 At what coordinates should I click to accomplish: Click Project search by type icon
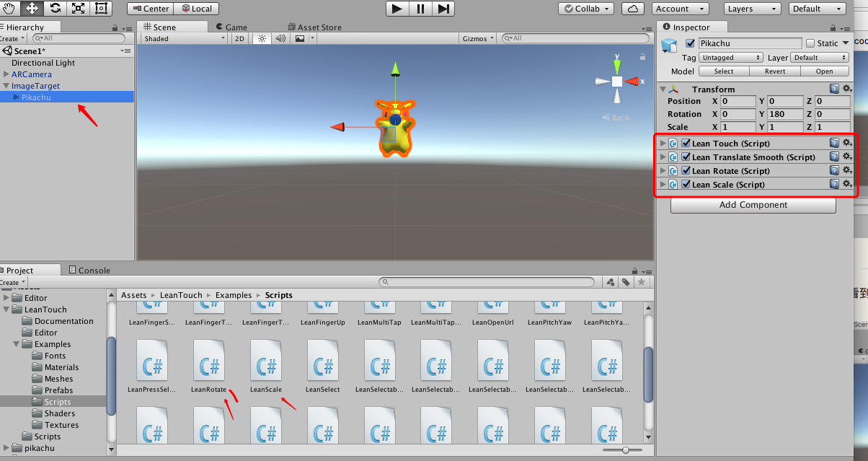(611, 282)
